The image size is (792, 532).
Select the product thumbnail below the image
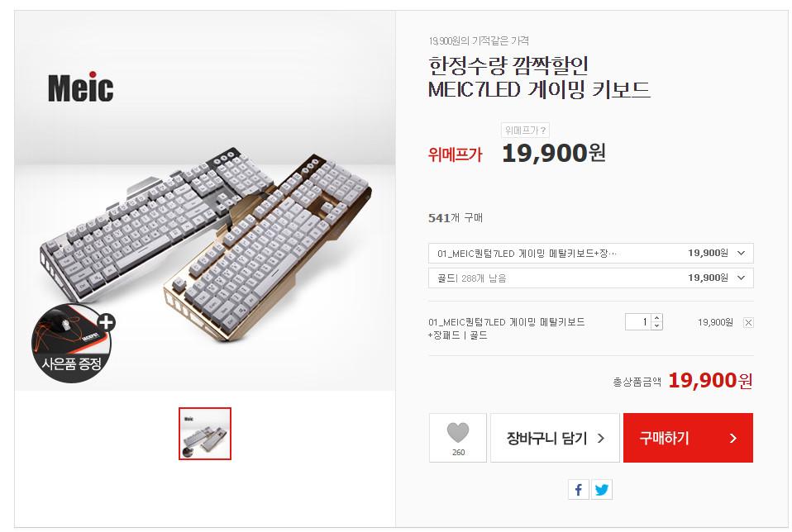coord(205,433)
